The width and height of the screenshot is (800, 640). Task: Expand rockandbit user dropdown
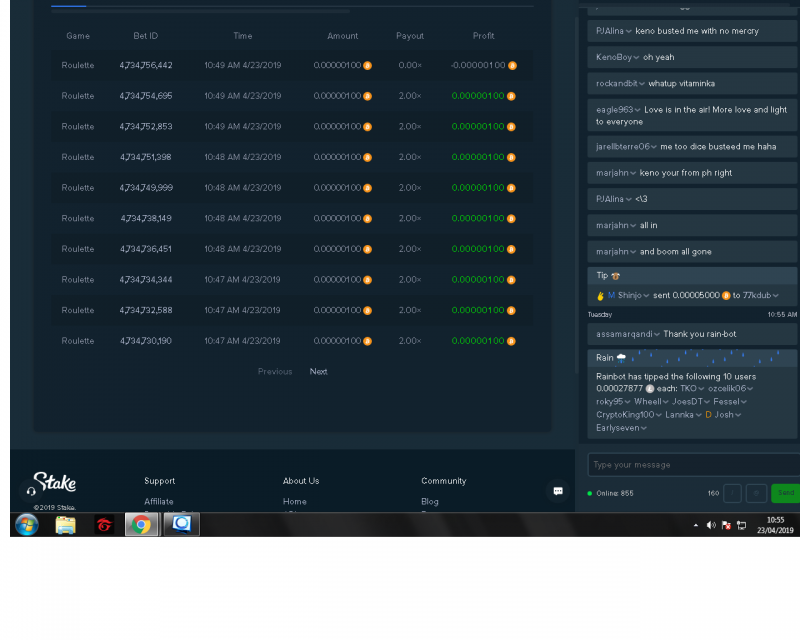point(642,84)
